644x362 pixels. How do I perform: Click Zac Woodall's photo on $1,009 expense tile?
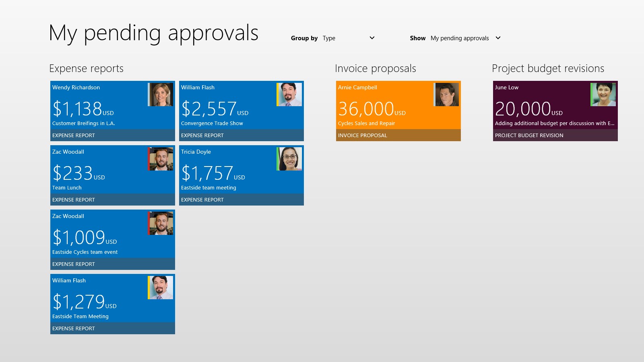click(x=161, y=223)
